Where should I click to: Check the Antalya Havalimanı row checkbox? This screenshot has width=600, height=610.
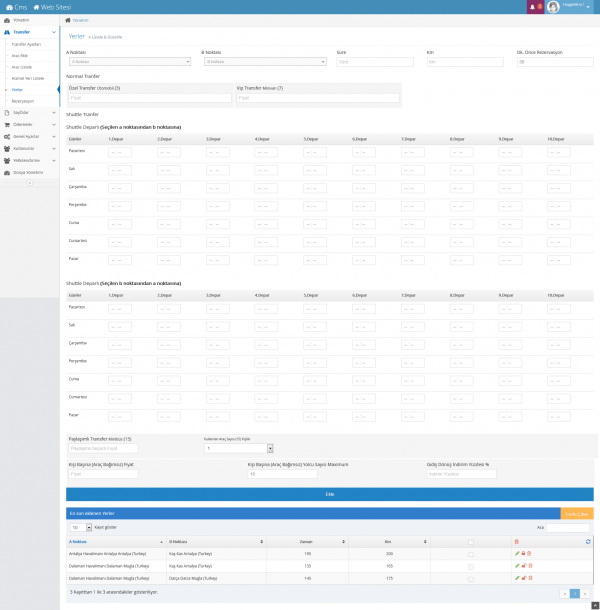point(471,553)
